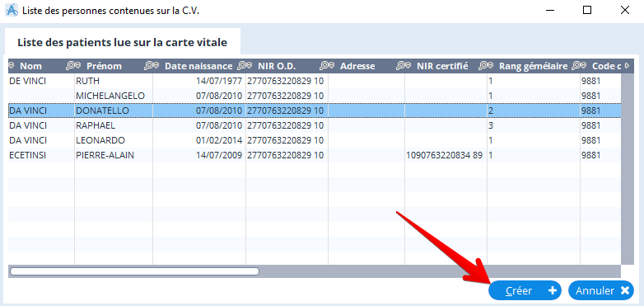Click birth date 01/02/2014
The height and width of the screenshot is (306, 644).
pos(219,140)
